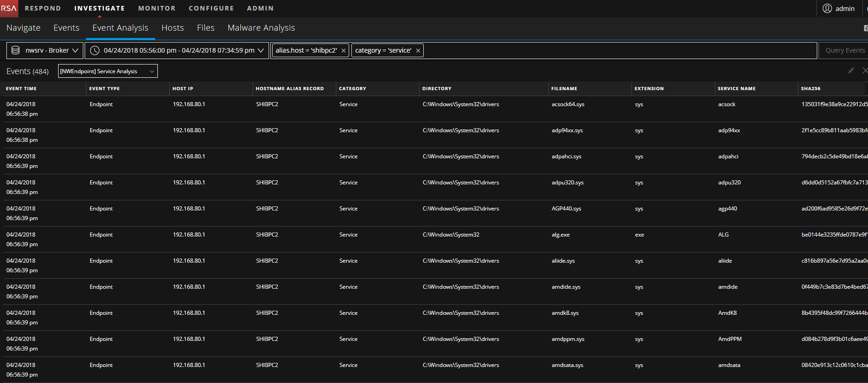Select the MONITOR top menu
Viewport: 868px width, 383px height.
156,8
